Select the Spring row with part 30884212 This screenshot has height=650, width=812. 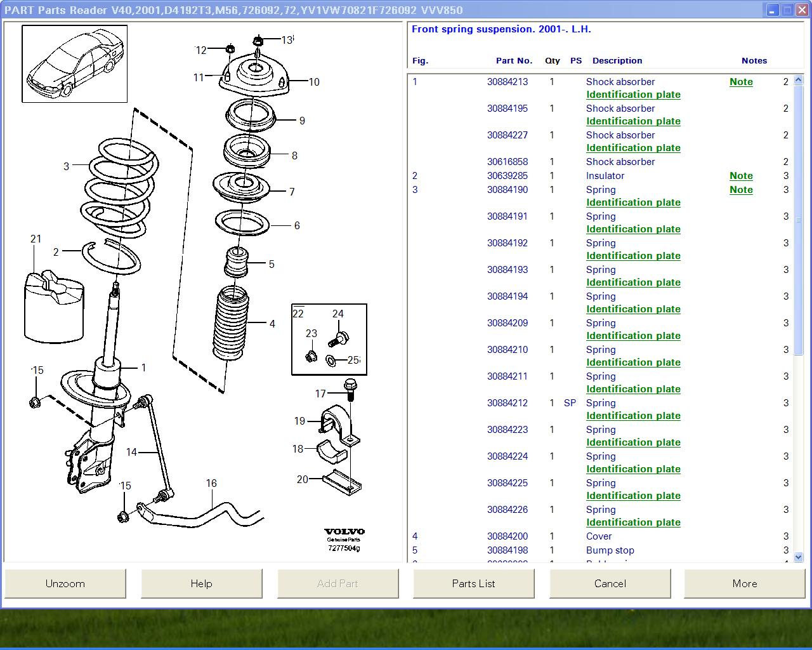click(x=600, y=403)
